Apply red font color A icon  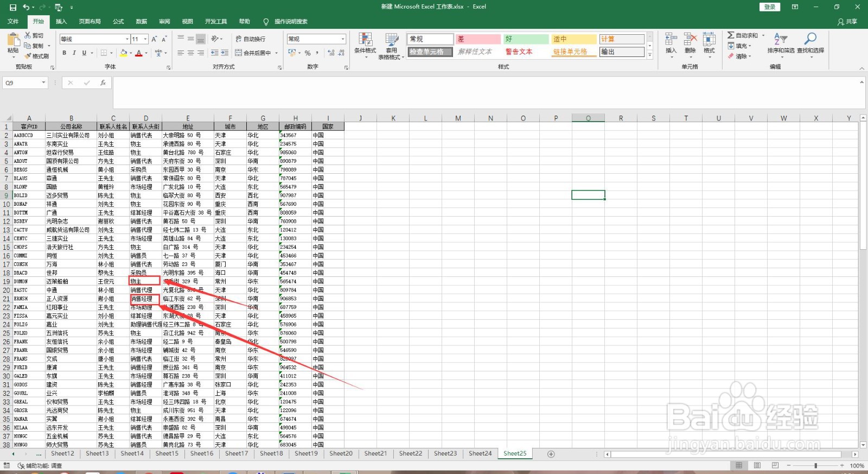pyautogui.click(x=139, y=53)
